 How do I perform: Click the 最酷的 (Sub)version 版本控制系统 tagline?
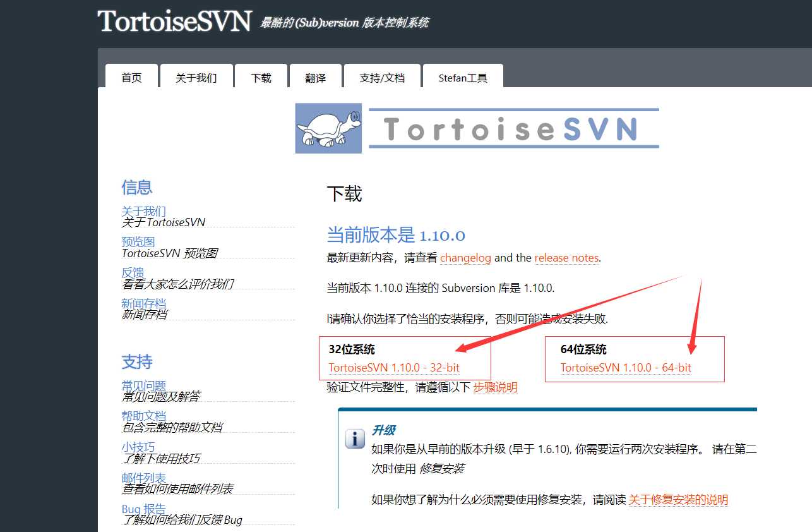tap(345, 23)
